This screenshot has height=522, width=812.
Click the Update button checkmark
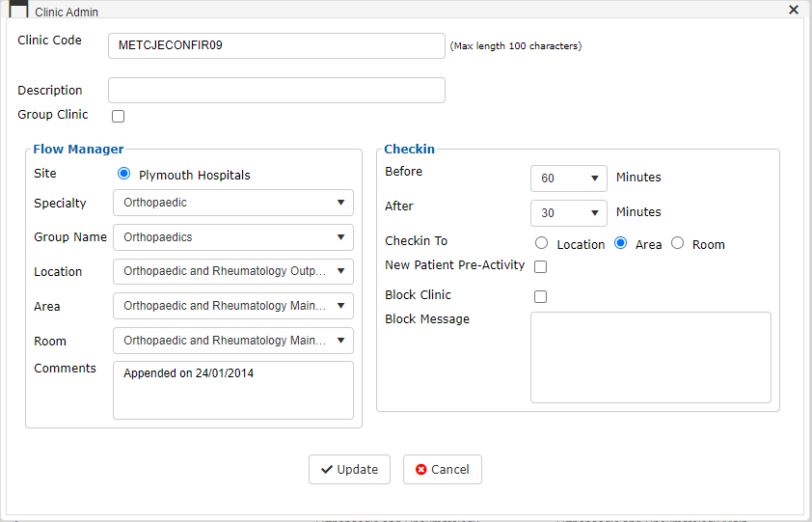(327, 470)
